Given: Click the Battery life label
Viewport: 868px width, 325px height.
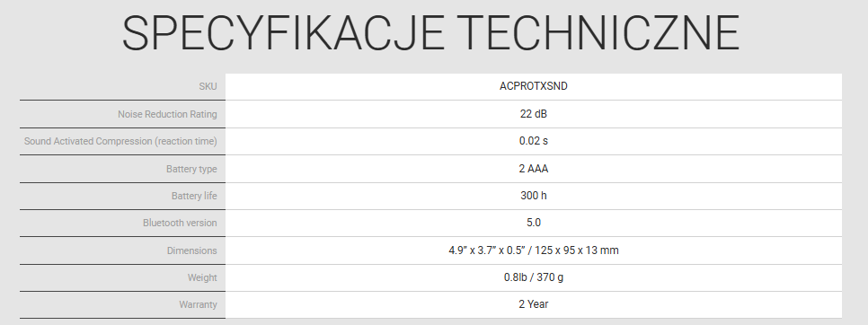Looking at the screenshot, I should [x=194, y=197].
